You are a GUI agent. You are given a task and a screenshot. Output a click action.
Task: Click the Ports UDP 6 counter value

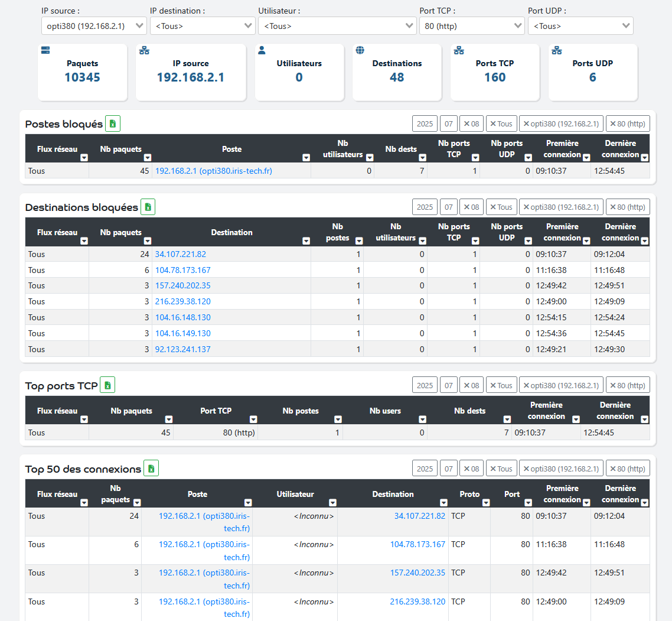593,77
